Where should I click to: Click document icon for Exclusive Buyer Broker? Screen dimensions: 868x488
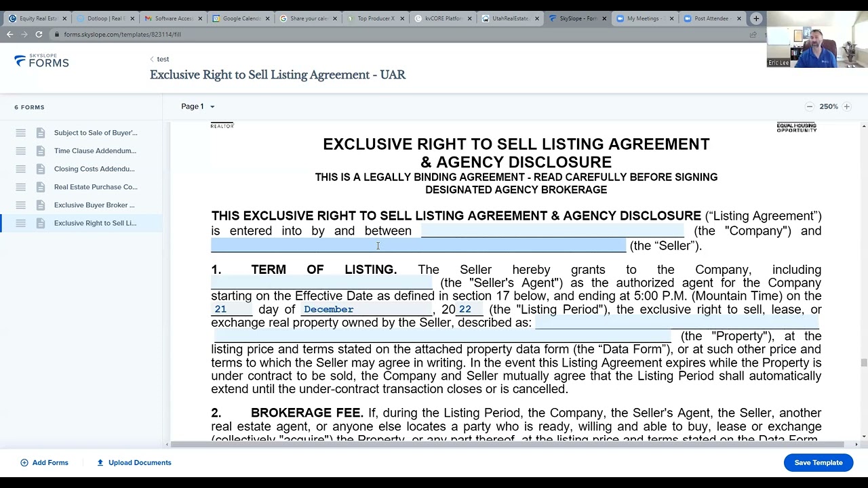tap(41, 205)
